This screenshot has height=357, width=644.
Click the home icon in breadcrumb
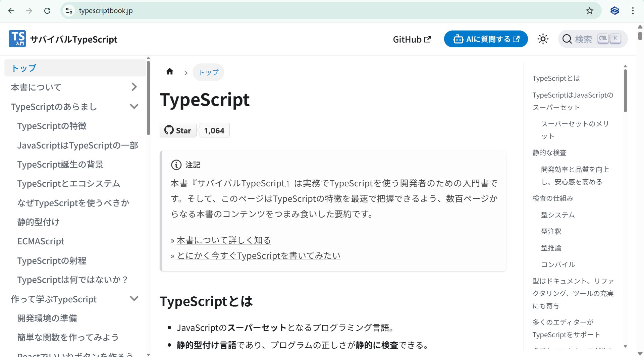pyautogui.click(x=170, y=72)
